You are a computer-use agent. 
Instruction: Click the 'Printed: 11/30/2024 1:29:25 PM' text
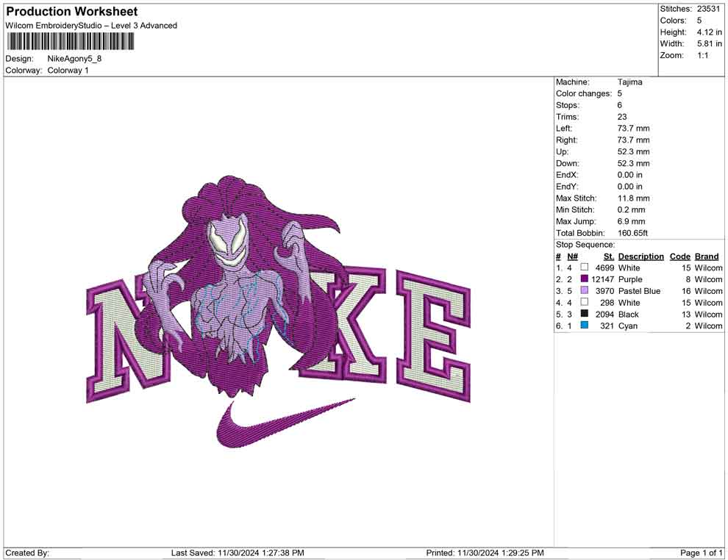tap(485, 553)
